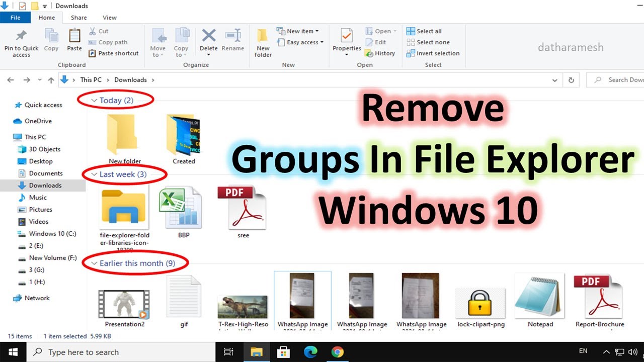This screenshot has height=362, width=644.
Task: Collapse the Last week (3) group
Action: click(x=94, y=174)
